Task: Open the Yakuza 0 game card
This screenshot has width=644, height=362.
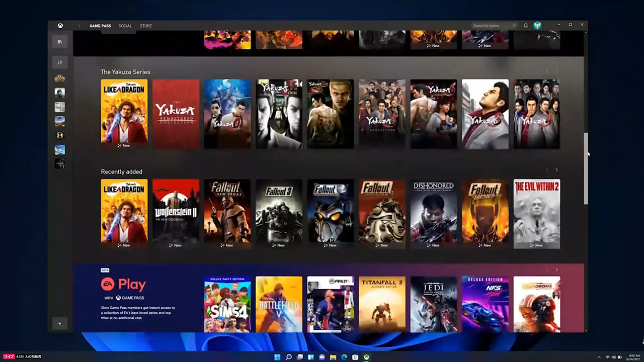Action: click(227, 114)
